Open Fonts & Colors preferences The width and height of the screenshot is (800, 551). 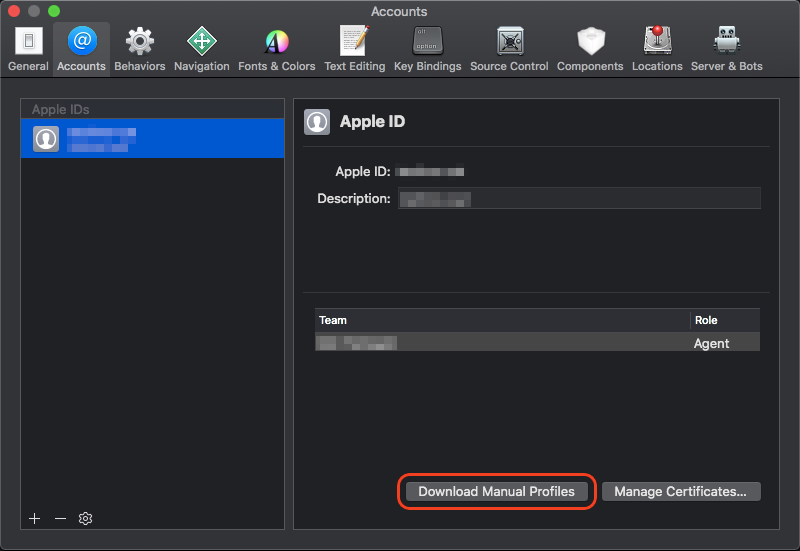coord(277,49)
